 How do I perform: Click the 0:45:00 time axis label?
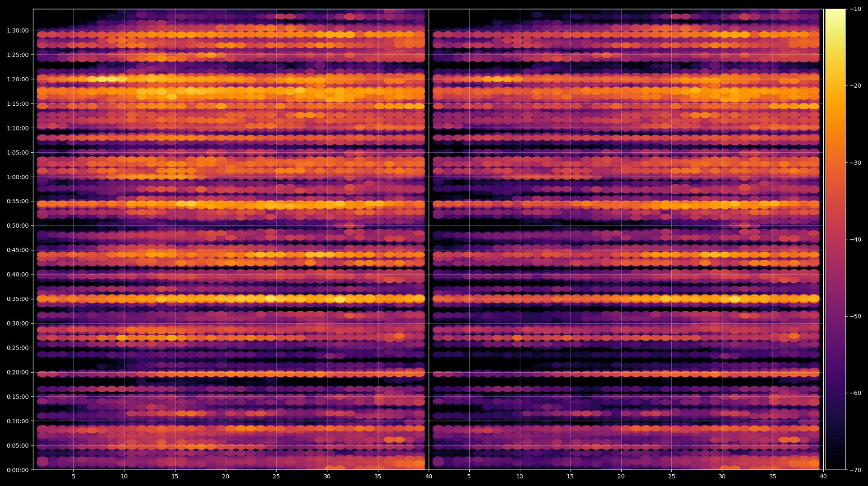click(x=18, y=250)
